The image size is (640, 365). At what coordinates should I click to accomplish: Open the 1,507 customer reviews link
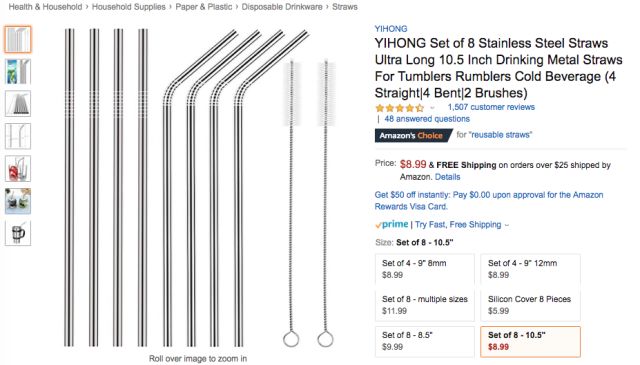pos(491,107)
